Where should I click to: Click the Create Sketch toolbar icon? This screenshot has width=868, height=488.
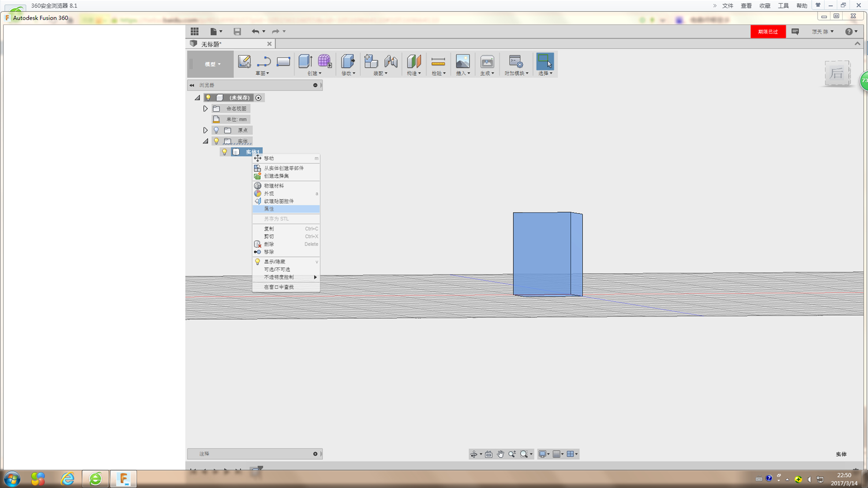[244, 62]
